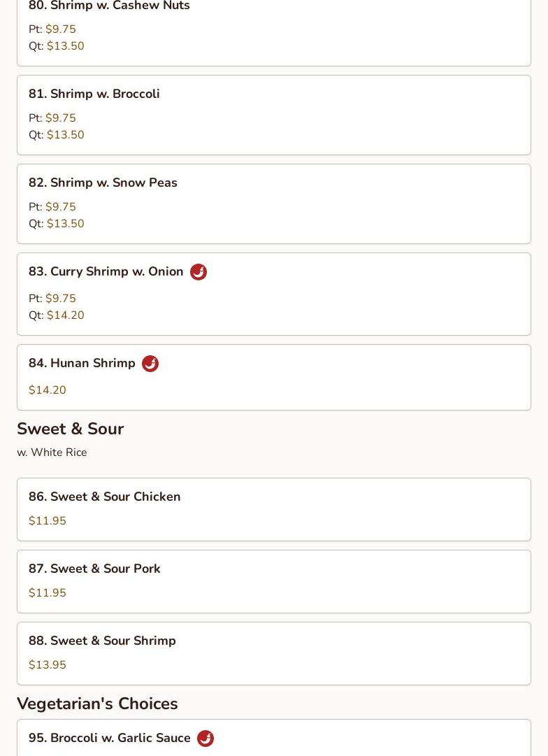Choose 88. Sweet & Sour Shrimp
The width and height of the screenshot is (548, 756).
pyautogui.click(x=102, y=641)
